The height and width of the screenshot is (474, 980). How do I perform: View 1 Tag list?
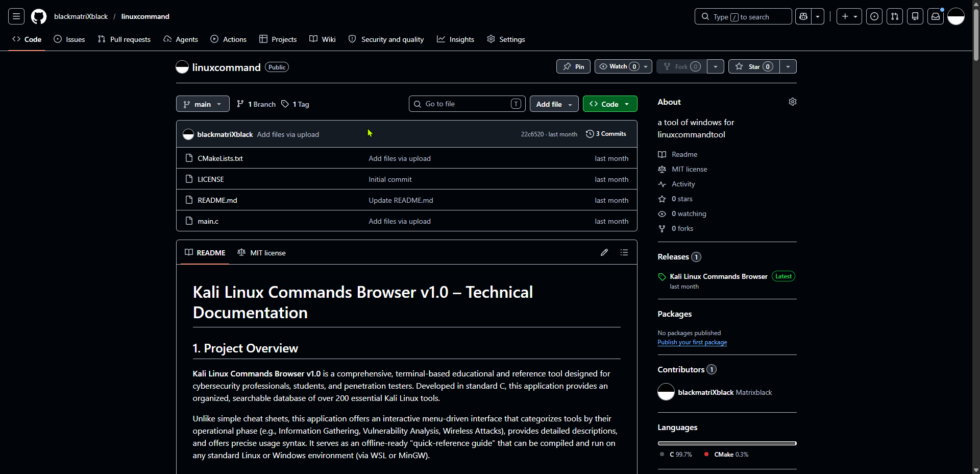pyautogui.click(x=296, y=104)
